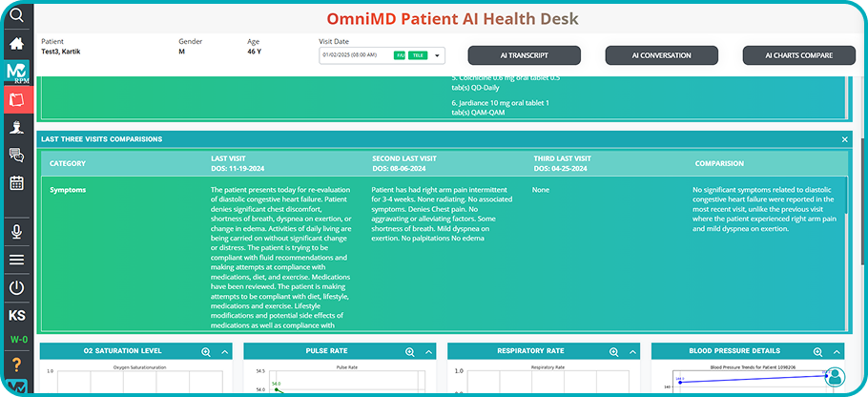Open the hamburger menu icon
Viewport: 868px width, 397px height.
coord(17,260)
